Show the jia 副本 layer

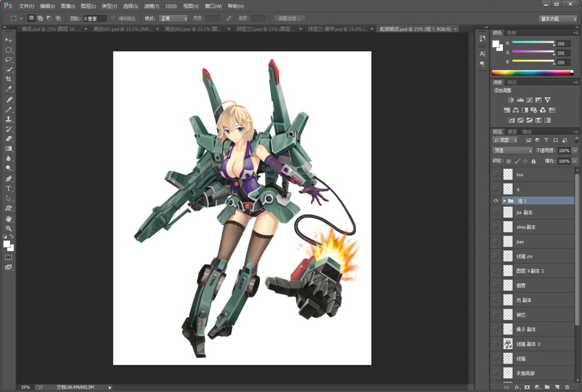click(496, 212)
